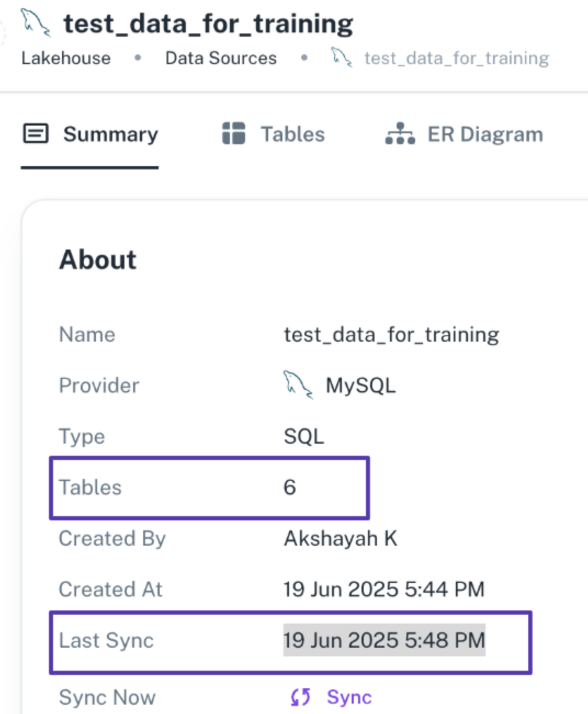588x714 pixels.
Task: Click the Sync Now label
Action: click(108, 697)
